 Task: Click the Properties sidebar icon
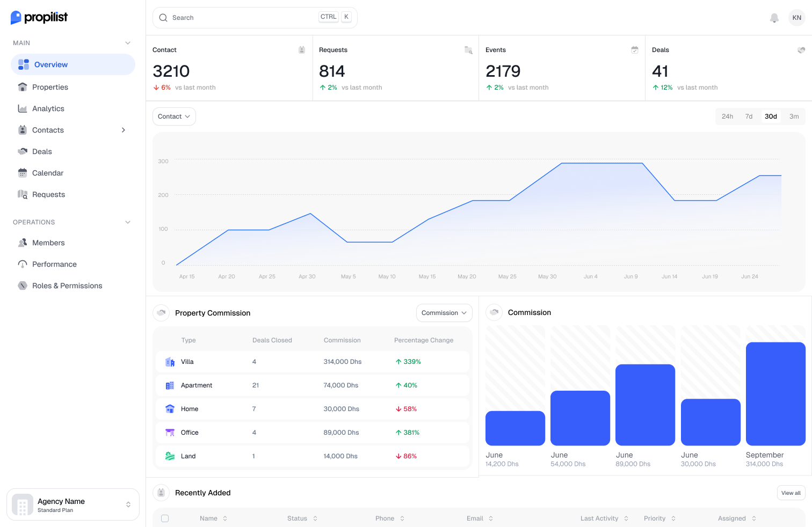pos(23,87)
